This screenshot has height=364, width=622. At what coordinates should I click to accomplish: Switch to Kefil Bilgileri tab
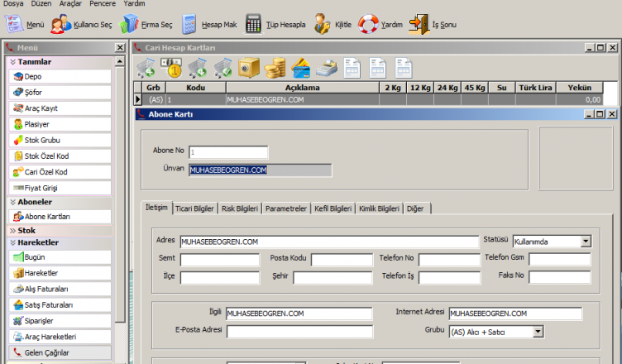tap(333, 208)
